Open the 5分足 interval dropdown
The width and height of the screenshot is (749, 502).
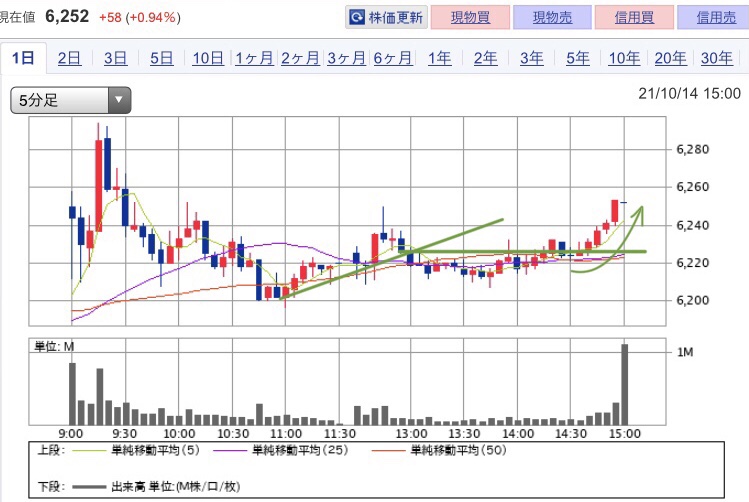[x=71, y=100]
